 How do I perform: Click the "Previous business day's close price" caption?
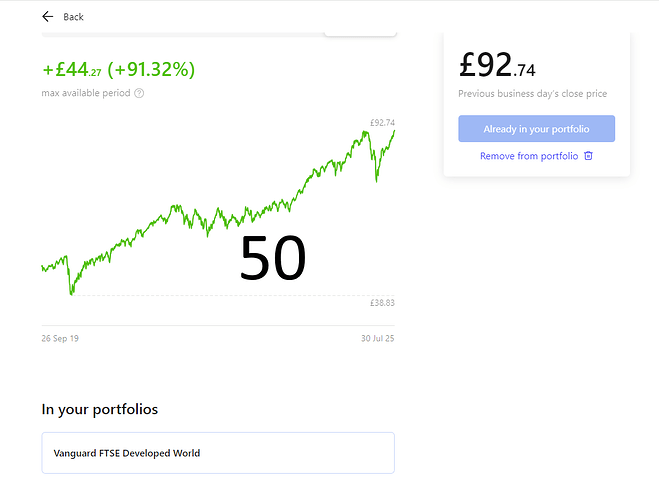(x=532, y=94)
